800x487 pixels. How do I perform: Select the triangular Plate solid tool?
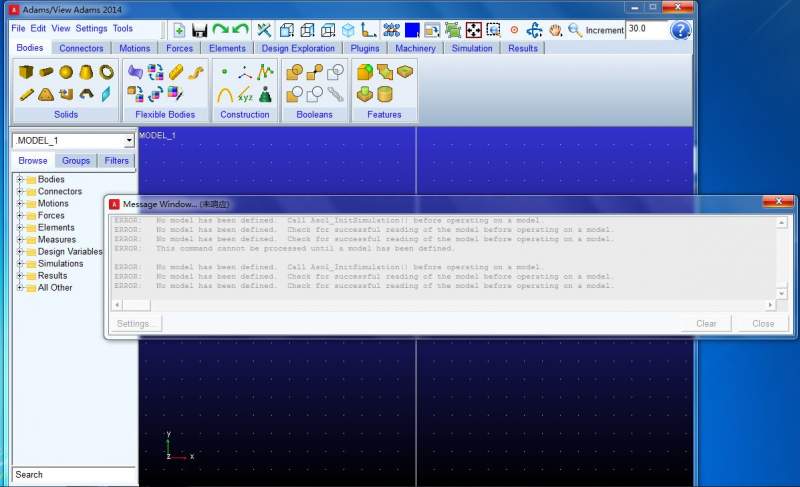tap(46, 94)
